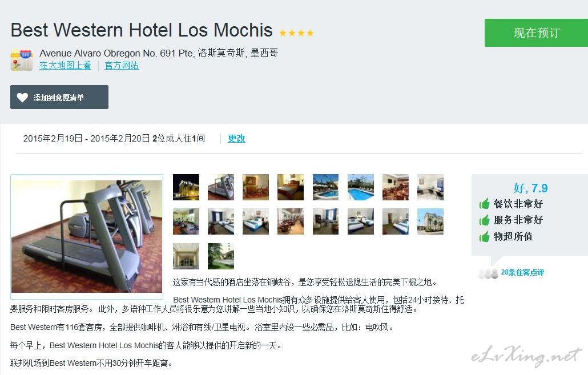The width and height of the screenshot is (588, 375).
Task: Click the heart icon on wishlist button
Action: tap(22, 98)
